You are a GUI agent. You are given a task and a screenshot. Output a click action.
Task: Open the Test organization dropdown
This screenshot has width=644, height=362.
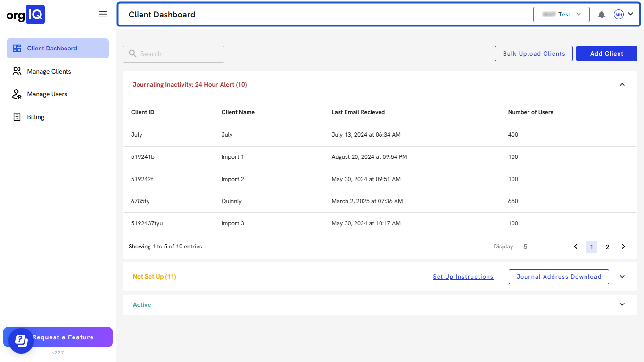tap(561, 15)
